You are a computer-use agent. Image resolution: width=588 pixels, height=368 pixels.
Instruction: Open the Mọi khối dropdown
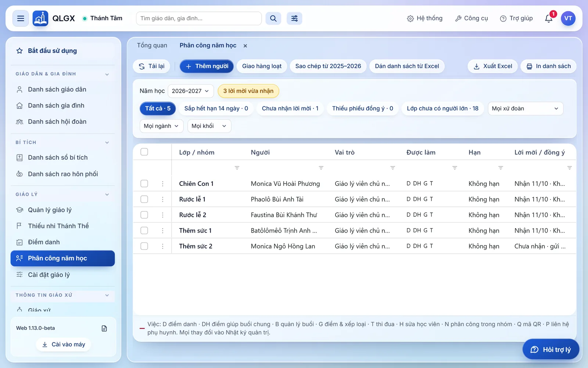click(209, 126)
